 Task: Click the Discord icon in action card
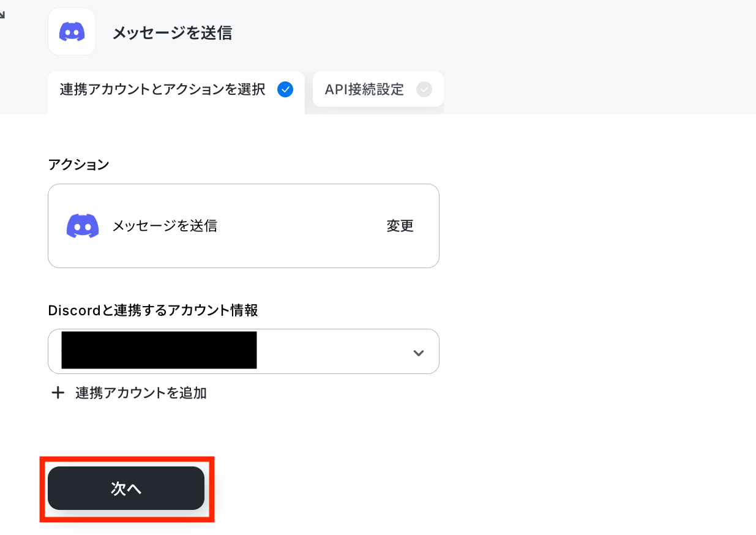pyautogui.click(x=83, y=226)
